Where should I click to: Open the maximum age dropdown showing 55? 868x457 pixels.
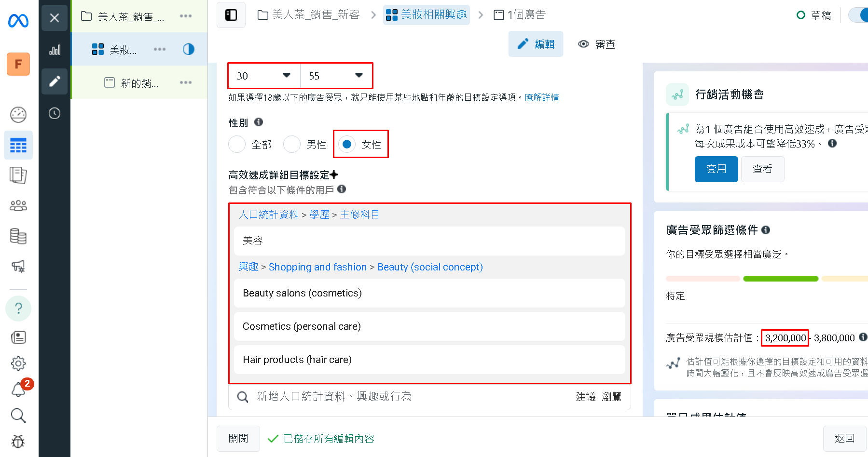(x=336, y=76)
